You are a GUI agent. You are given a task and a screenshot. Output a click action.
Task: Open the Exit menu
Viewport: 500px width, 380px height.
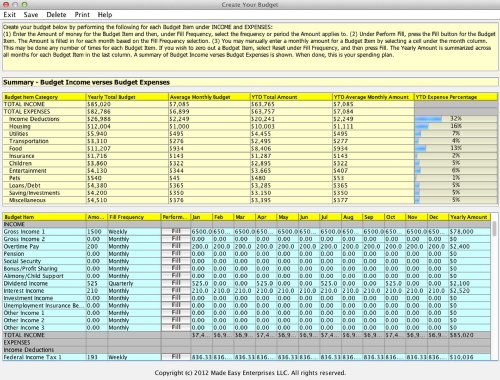(x=9, y=15)
